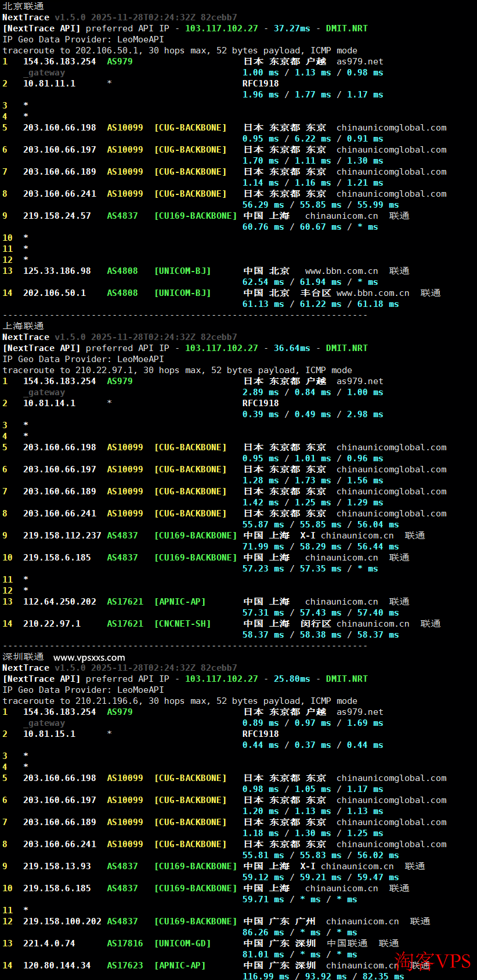Click hop IP address 125.33.186.98
The width and height of the screenshot is (477, 980).
click(x=57, y=271)
